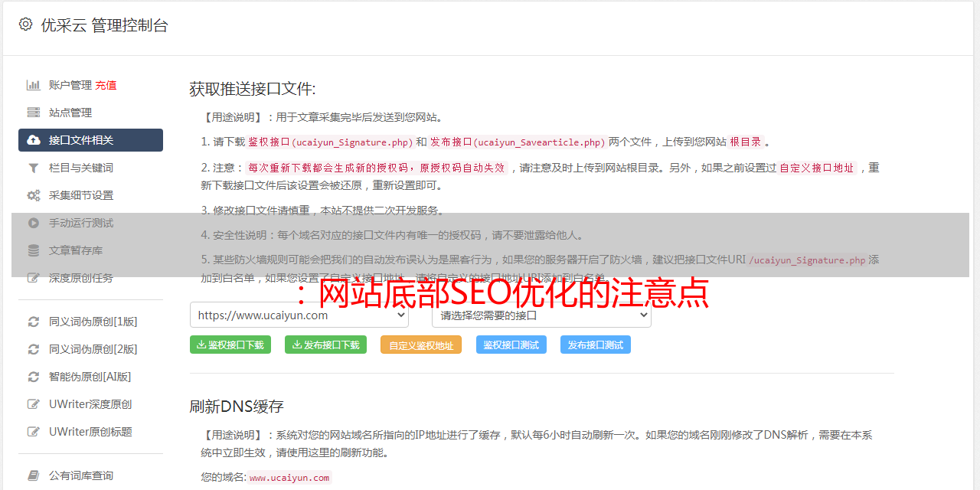Click the book icon for 公有词库查询
This screenshot has width=980, height=490.
[34, 475]
